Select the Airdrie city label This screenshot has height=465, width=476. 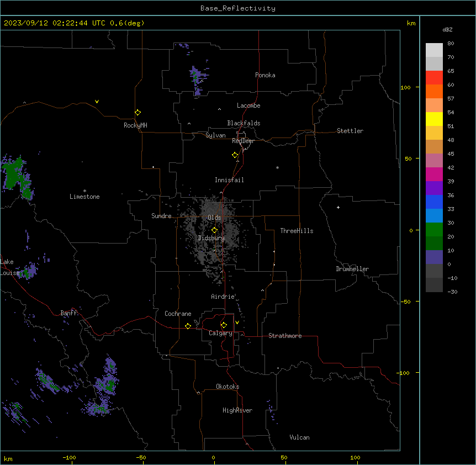(223, 297)
